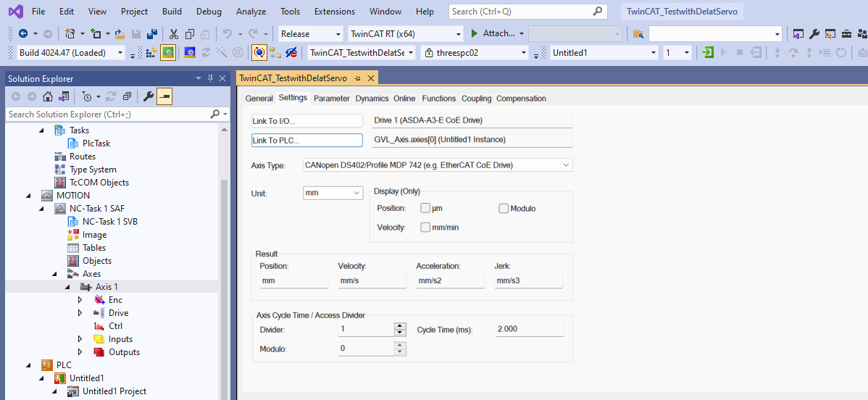The image size is (868, 400).
Task: Open the Properties wrench icon in main toolbar
Action: click(x=814, y=34)
